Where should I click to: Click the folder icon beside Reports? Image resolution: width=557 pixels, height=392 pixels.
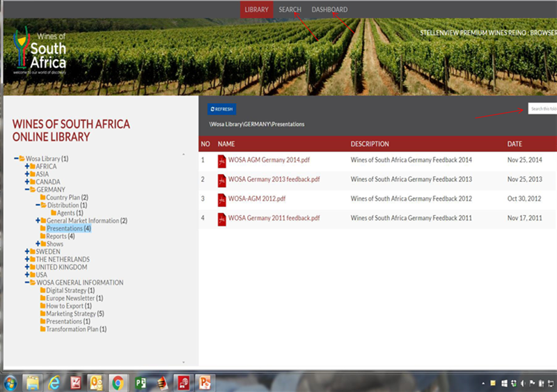pyautogui.click(x=42, y=236)
